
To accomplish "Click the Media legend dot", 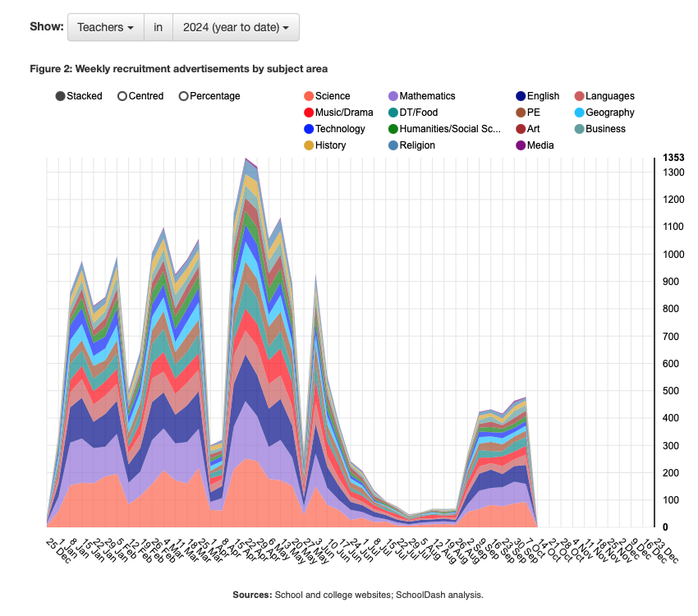I will point(521,145).
